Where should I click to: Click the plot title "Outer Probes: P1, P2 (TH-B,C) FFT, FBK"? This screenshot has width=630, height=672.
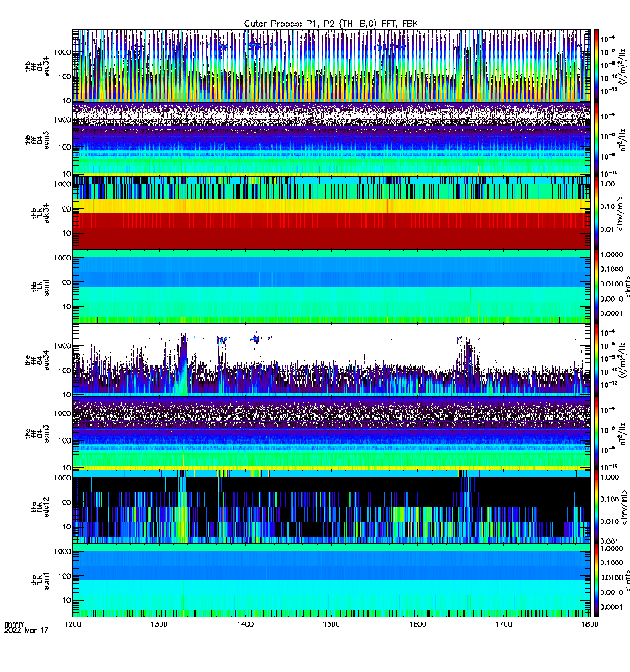(x=331, y=24)
